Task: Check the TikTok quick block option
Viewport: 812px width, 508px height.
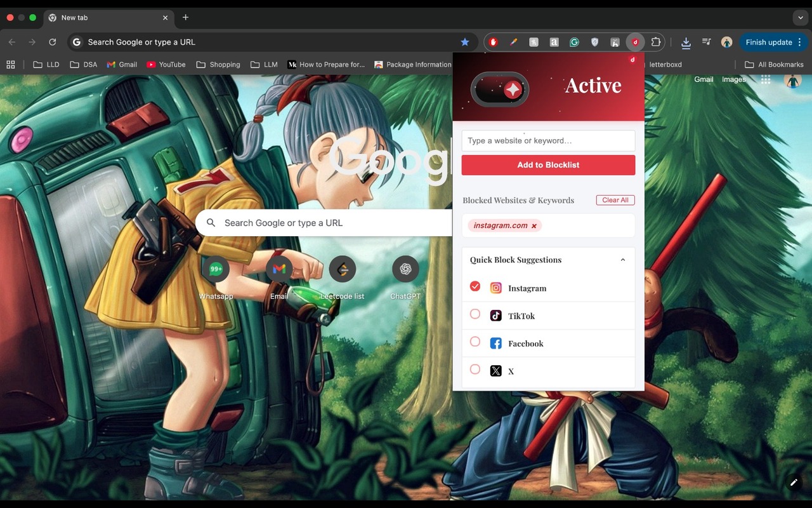Action: 475,314
